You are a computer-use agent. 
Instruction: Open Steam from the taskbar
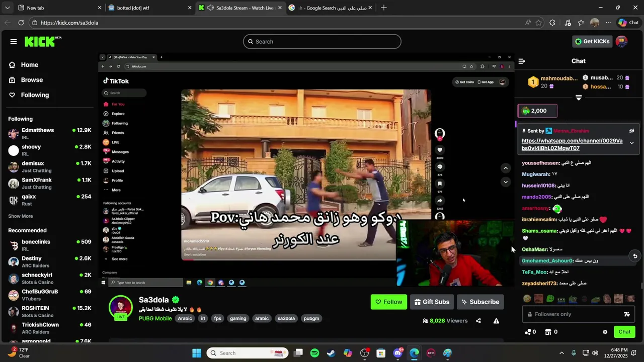click(x=331, y=353)
